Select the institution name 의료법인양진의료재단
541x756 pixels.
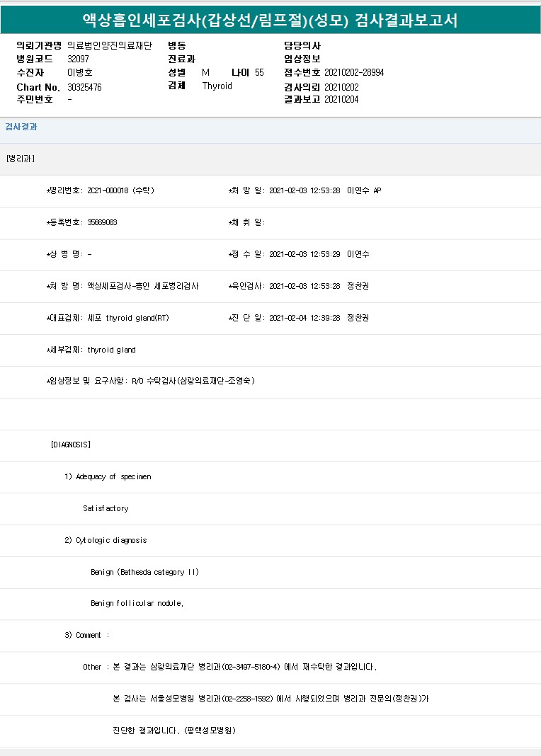click(110, 45)
